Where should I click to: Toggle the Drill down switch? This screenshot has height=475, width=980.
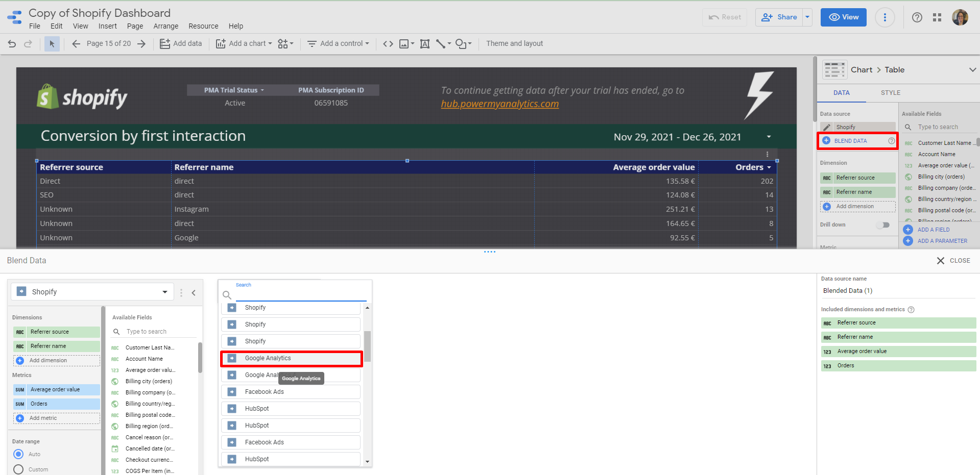[x=883, y=225]
